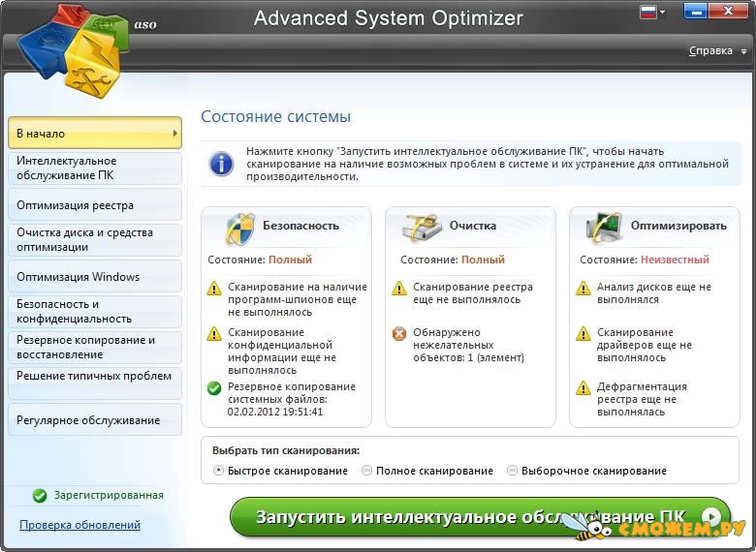Click warning icon beside Сканирование реестра

(398, 288)
